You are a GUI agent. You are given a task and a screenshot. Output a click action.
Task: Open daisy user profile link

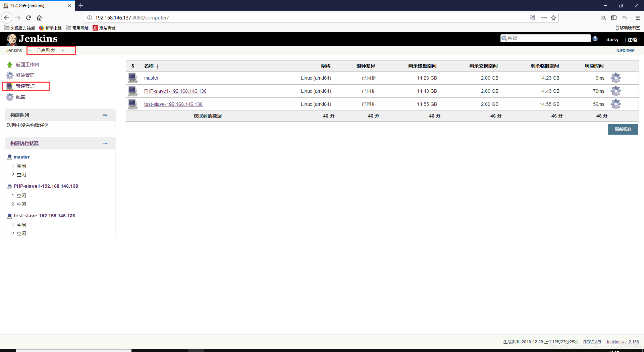click(612, 40)
